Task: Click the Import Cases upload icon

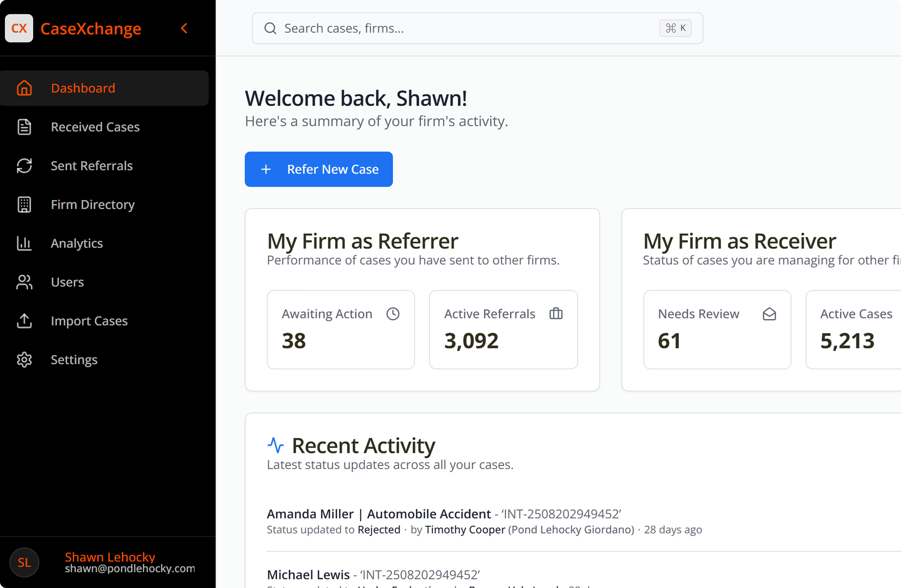Action: (x=24, y=321)
